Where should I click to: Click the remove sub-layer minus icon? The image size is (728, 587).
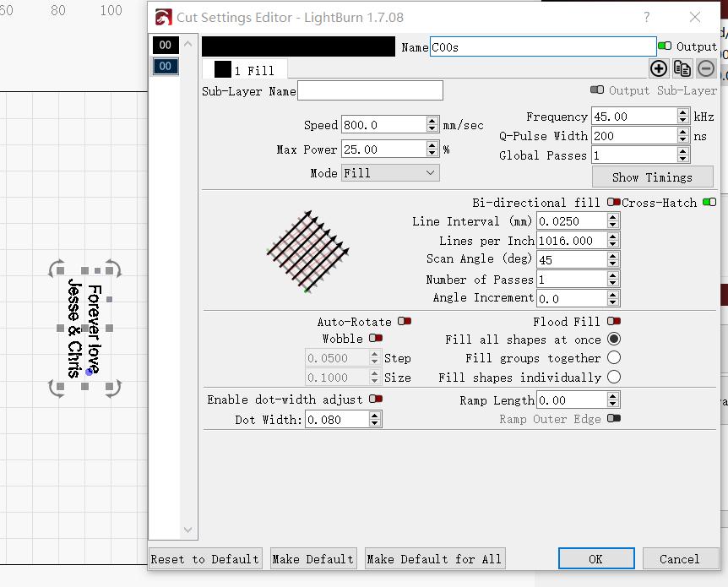click(706, 69)
